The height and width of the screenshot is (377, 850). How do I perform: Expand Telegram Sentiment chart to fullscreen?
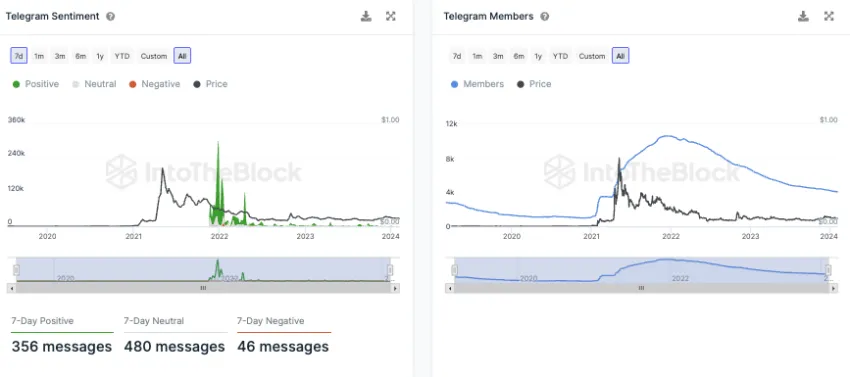[390, 16]
